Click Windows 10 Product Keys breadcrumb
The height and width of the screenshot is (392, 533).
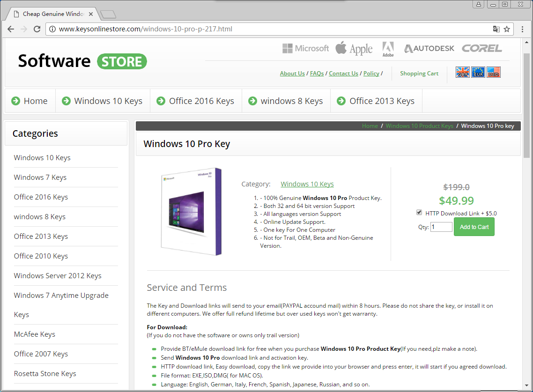[x=420, y=126]
